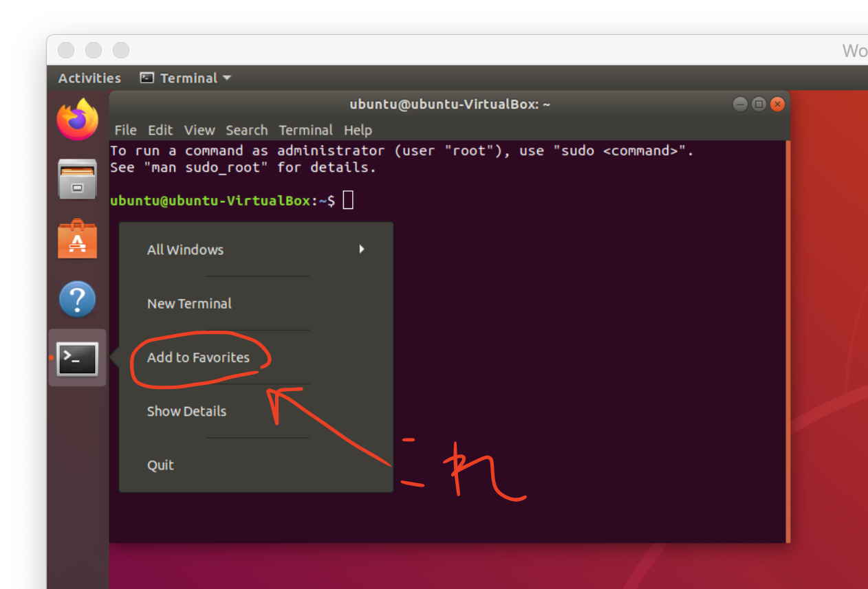The image size is (868, 589).
Task: Open the File menu in Terminal
Action: coord(125,130)
